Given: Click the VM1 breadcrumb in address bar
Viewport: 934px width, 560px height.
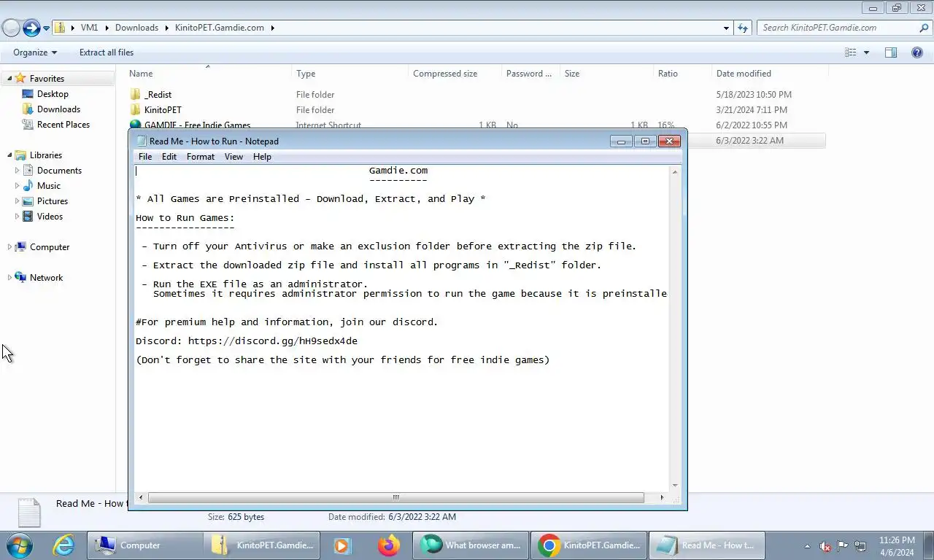Looking at the screenshot, I should pos(89,28).
